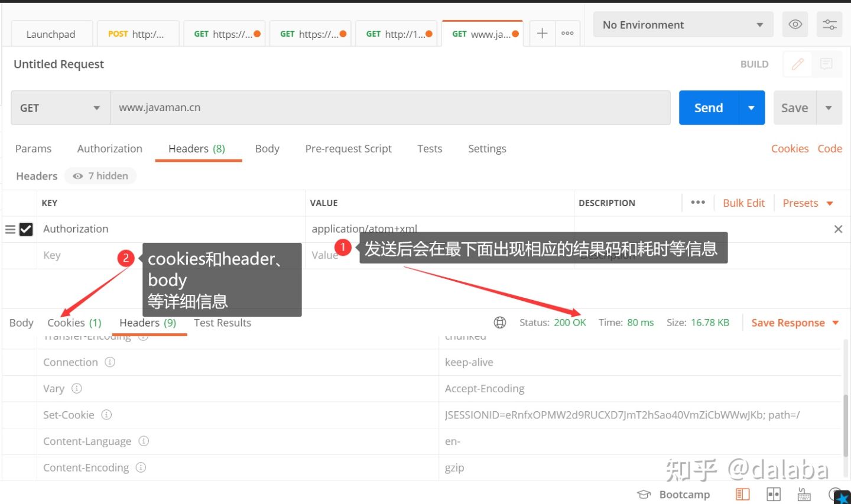
Task: Show info for Set-Cookie header
Action: [106, 415]
